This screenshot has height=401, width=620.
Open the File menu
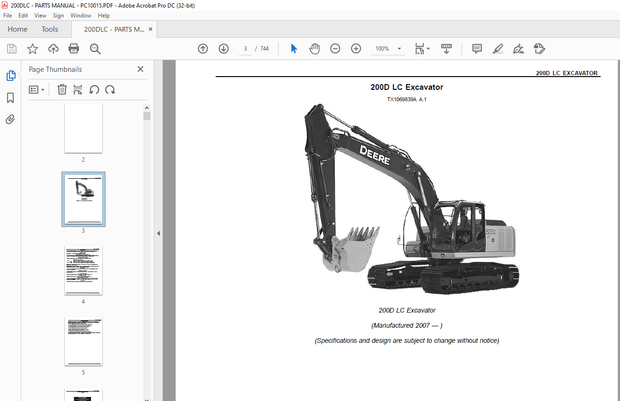pos(8,15)
